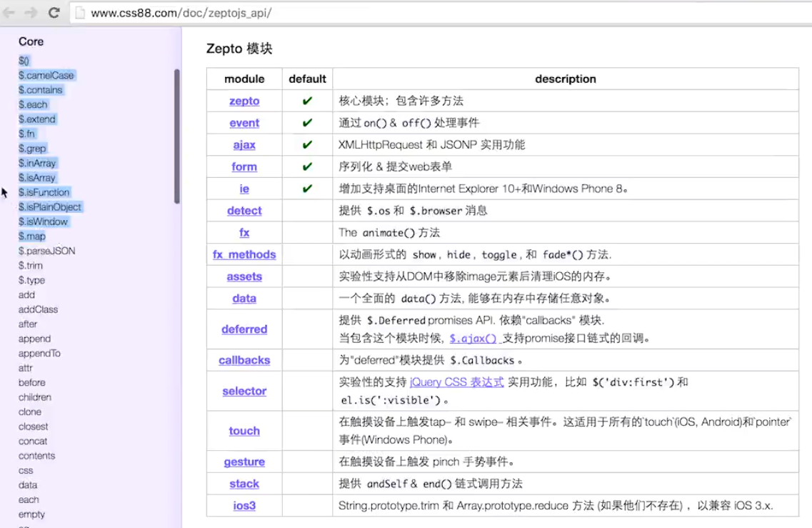Open the touch module link
The image size is (812, 528).
(x=244, y=431)
